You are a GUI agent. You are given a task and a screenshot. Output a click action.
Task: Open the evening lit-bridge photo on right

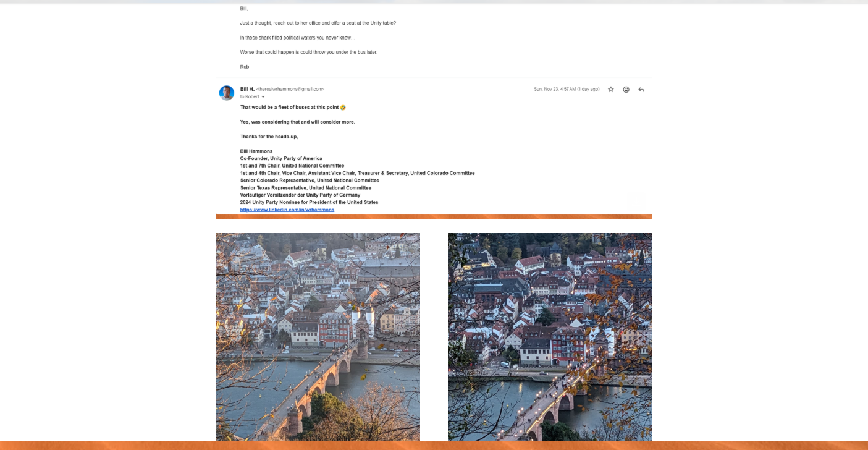[x=550, y=337]
